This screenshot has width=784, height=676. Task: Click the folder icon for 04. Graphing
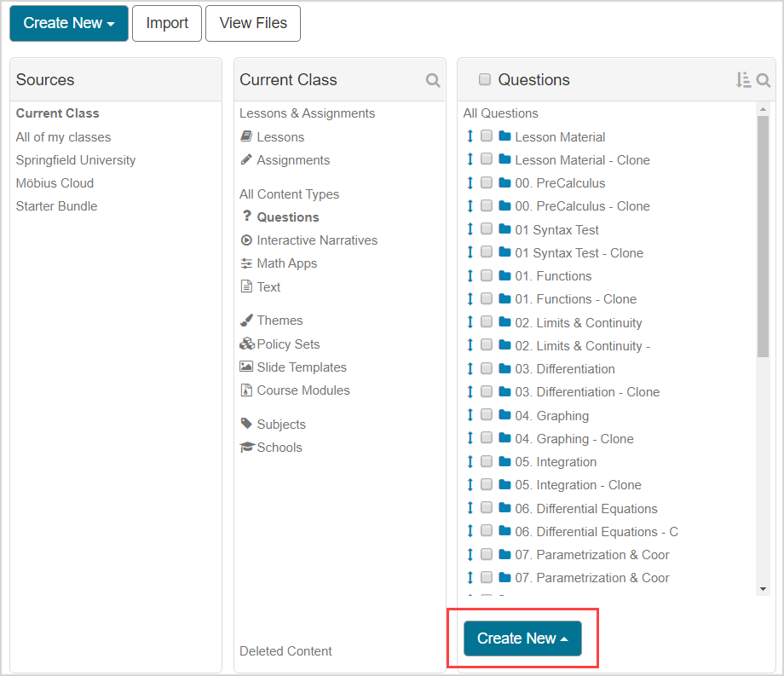(x=504, y=415)
